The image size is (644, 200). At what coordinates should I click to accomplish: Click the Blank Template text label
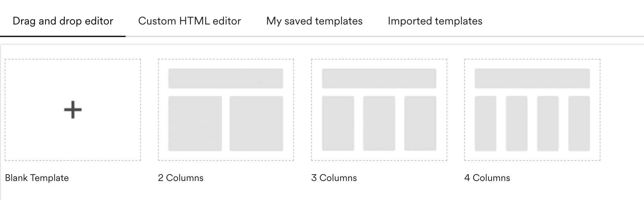pyautogui.click(x=37, y=178)
